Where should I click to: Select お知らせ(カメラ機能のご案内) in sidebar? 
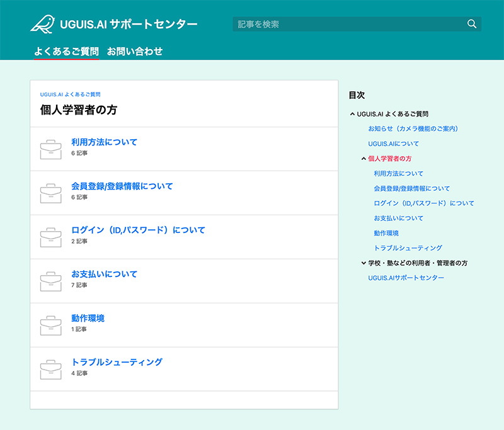(413, 128)
